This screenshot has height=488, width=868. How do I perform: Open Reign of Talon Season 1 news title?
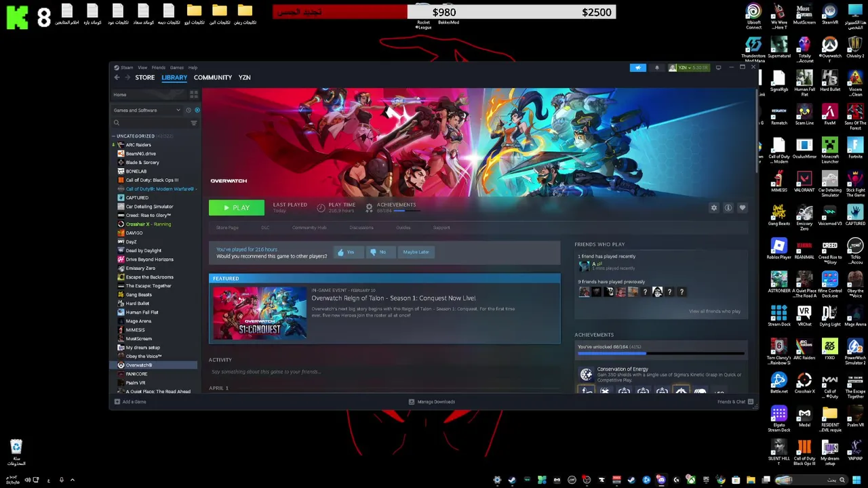[x=393, y=298]
